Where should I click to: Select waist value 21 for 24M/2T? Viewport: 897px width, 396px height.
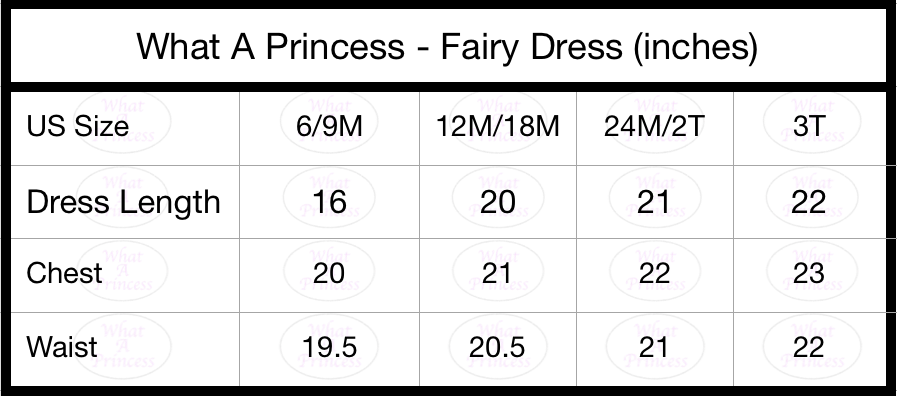point(654,347)
